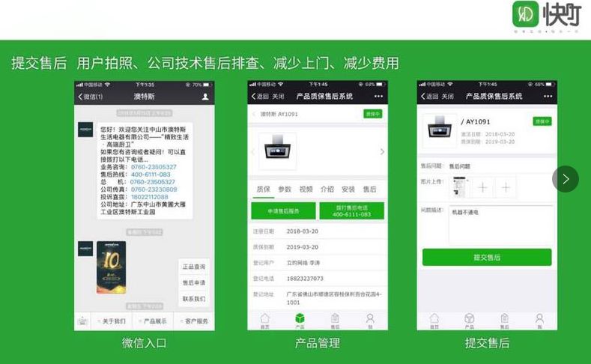Open three-dot menu on 提交售后 screen

point(548,97)
